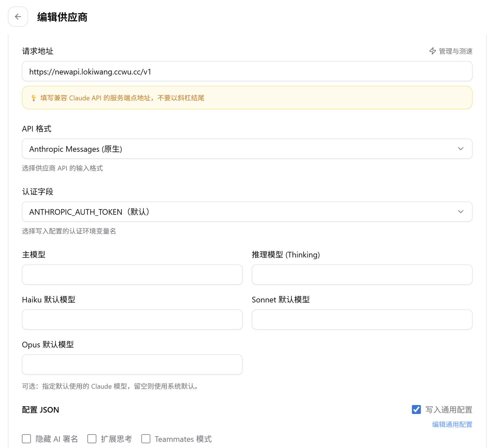Open 管理与测速 link

coord(451,51)
